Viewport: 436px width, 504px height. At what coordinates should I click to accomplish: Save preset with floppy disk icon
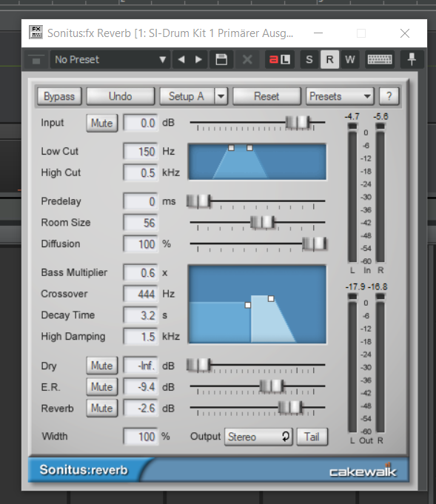(221, 59)
